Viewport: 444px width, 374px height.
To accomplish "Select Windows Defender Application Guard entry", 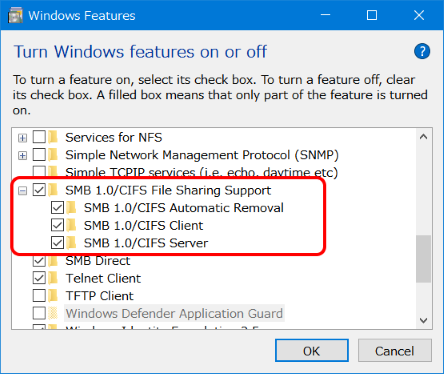I will tap(174, 313).
